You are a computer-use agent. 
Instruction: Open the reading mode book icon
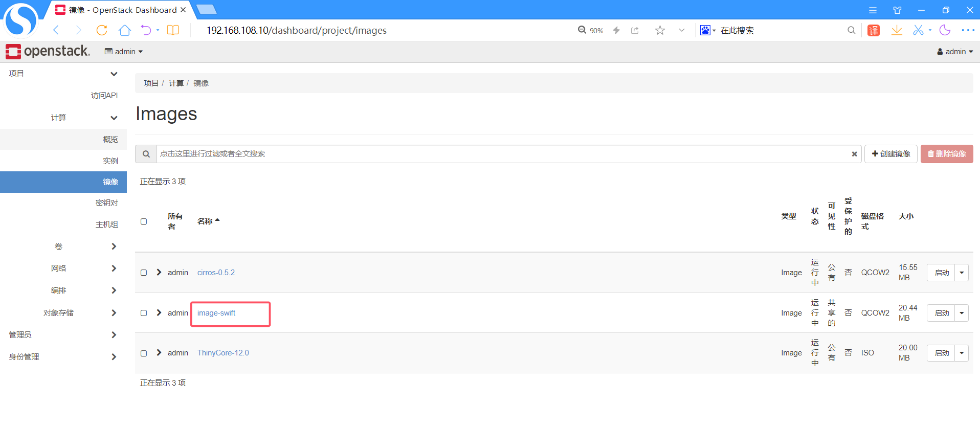[x=173, y=30]
